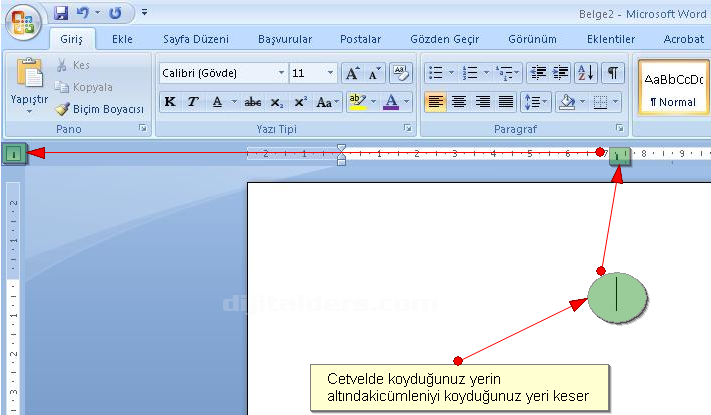This screenshot has width=711, height=415.
Task: Justify the paragraph text
Action: point(506,102)
